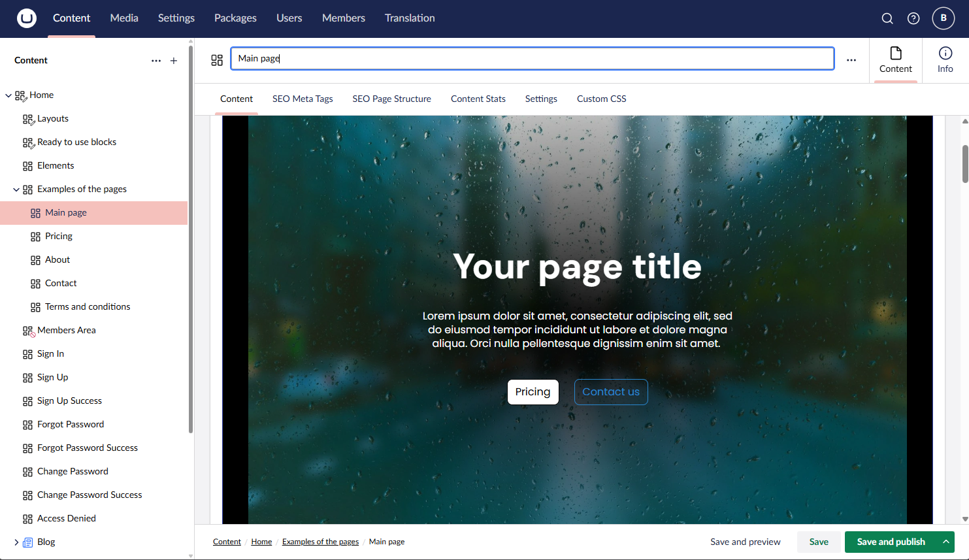969x560 pixels.
Task: Open the Translation section
Action: (x=410, y=18)
